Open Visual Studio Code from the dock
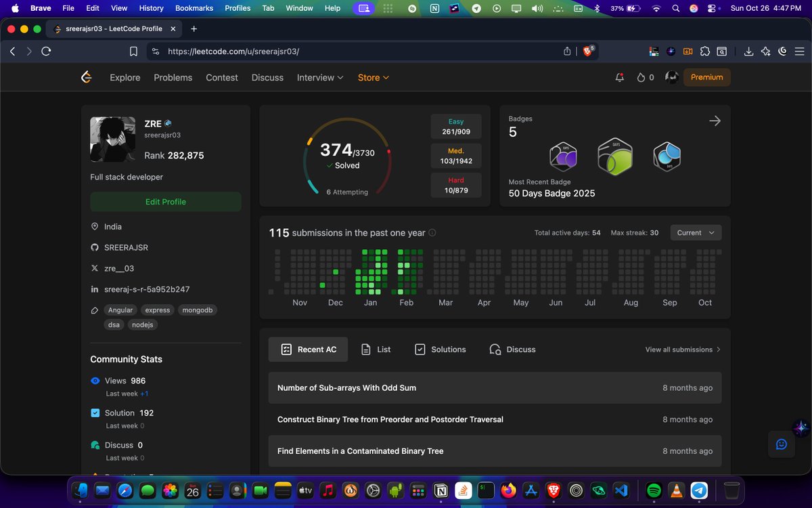Image resolution: width=812 pixels, height=508 pixels. coord(622,490)
